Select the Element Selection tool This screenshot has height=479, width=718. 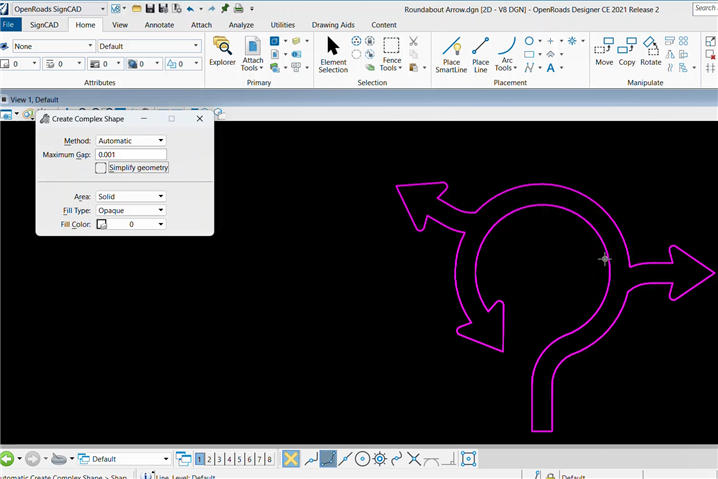(333, 54)
